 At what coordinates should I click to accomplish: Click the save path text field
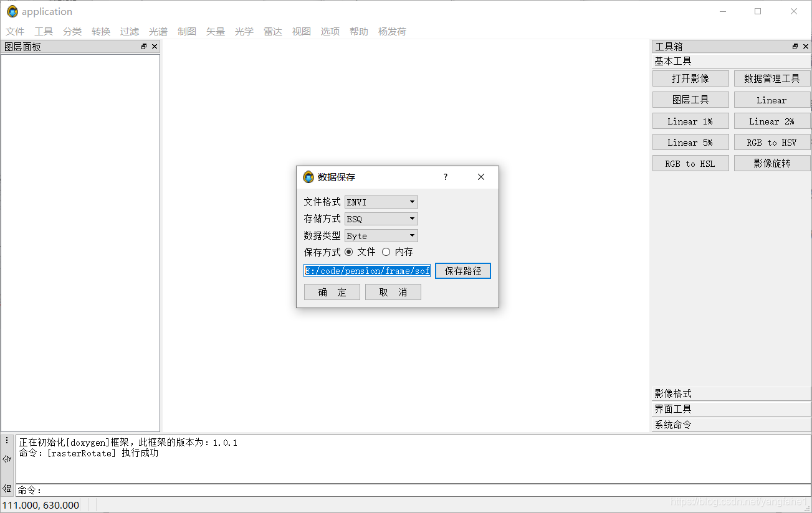367,271
